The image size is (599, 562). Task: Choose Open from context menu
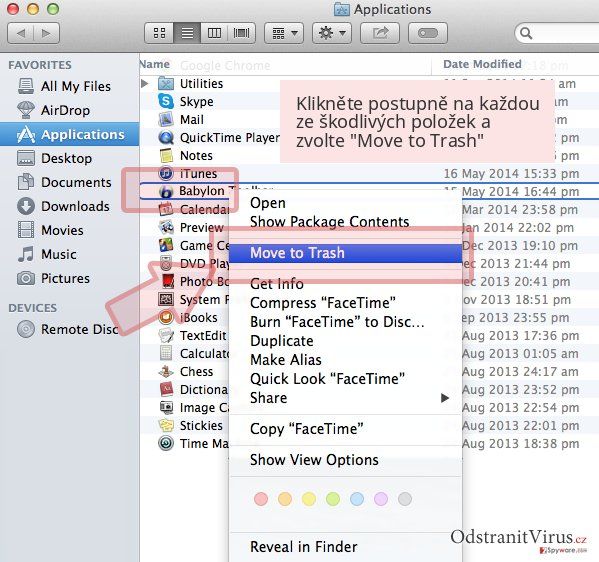[x=345, y=203]
